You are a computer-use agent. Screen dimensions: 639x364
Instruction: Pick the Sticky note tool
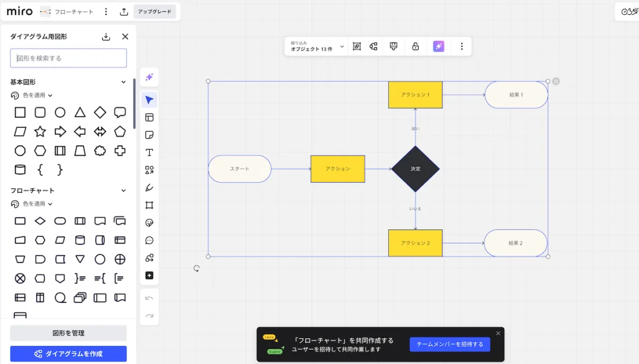pos(149,135)
